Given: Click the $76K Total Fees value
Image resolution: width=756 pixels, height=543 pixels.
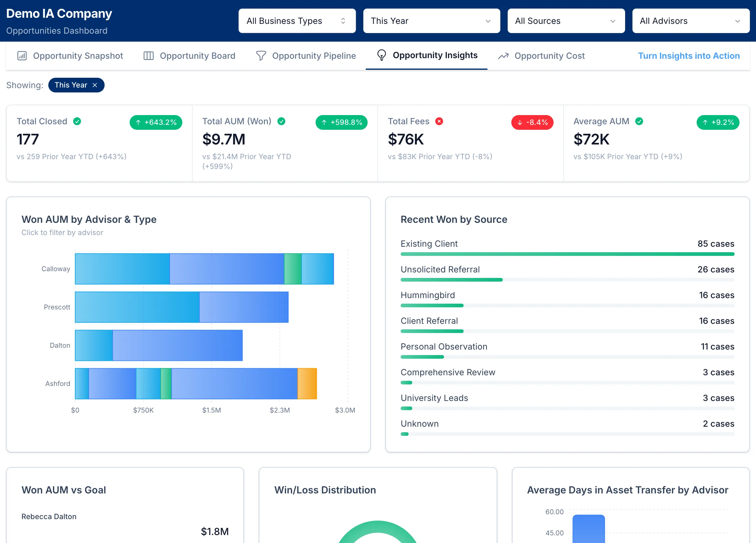Looking at the screenshot, I should 406,139.
